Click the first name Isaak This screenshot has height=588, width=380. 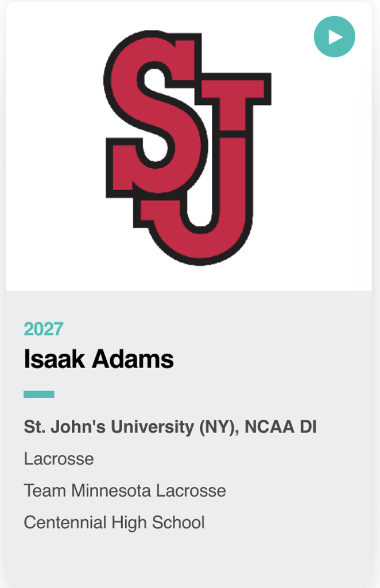(x=48, y=359)
